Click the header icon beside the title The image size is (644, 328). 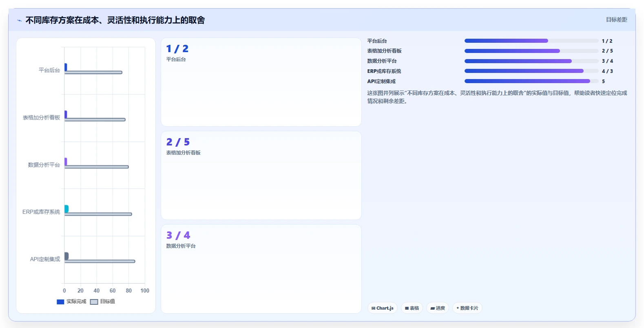(x=19, y=20)
